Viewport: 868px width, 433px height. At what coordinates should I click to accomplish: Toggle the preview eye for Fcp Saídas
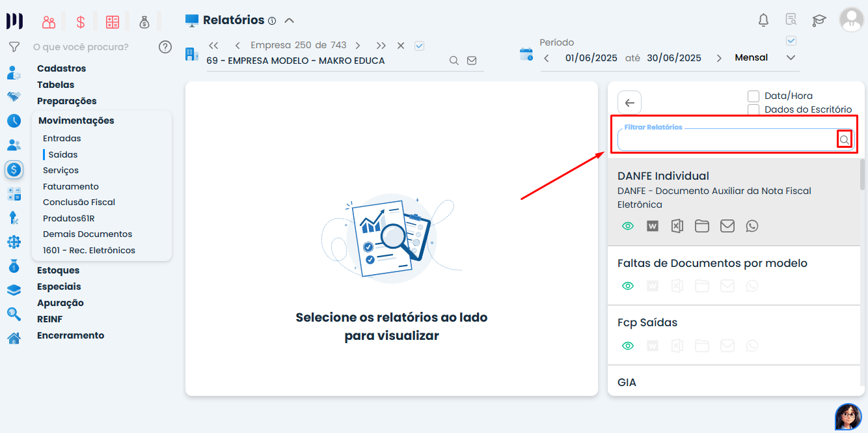tap(627, 345)
